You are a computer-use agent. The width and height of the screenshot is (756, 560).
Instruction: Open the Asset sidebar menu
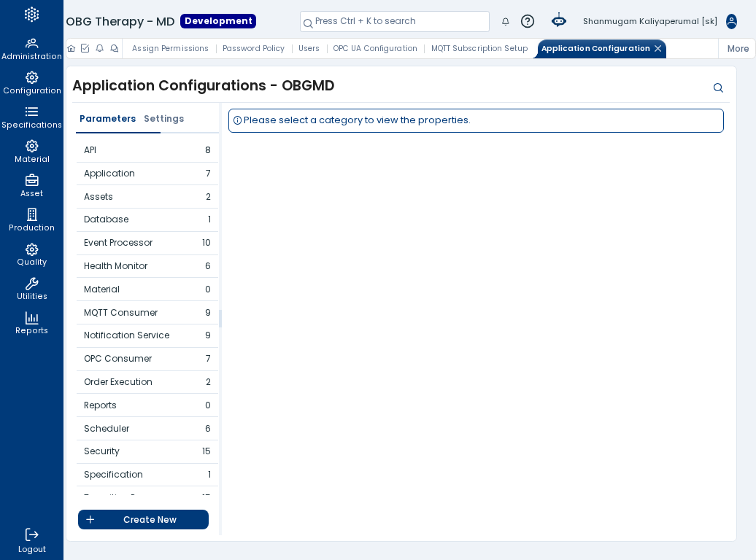(x=32, y=186)
